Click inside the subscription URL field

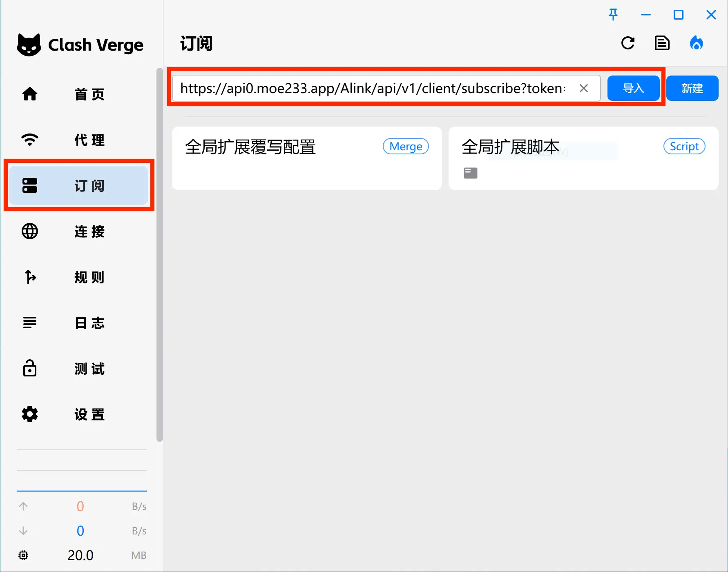point(372,88)
